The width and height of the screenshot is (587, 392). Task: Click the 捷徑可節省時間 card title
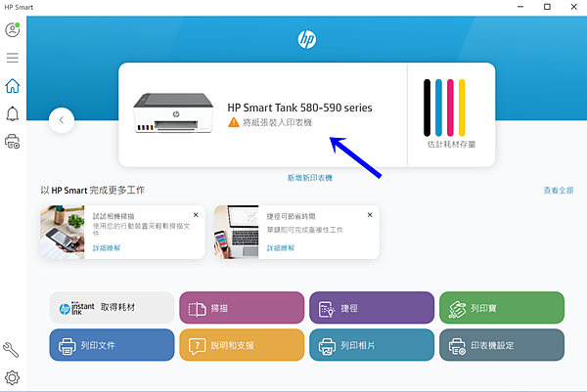click(291, 216)
